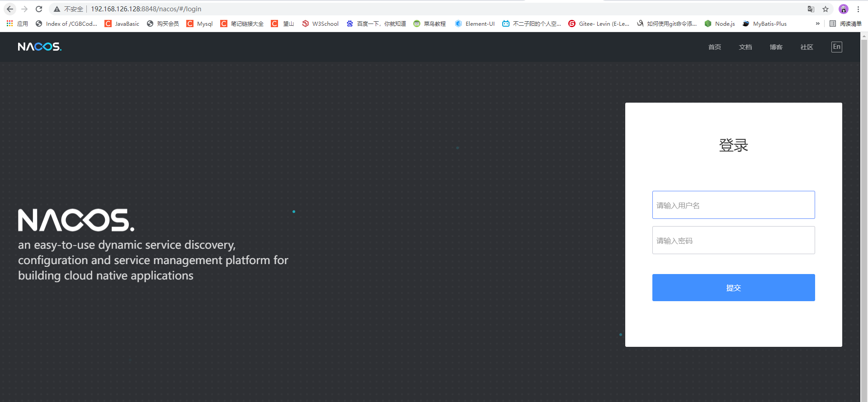Bookmark this page with star icon

click(826, 9)
